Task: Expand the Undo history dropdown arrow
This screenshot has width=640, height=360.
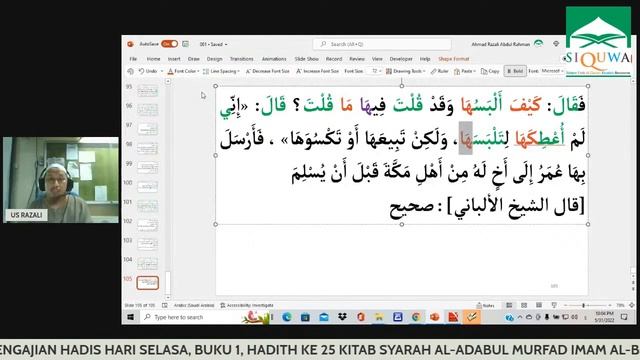Action: 162,71
